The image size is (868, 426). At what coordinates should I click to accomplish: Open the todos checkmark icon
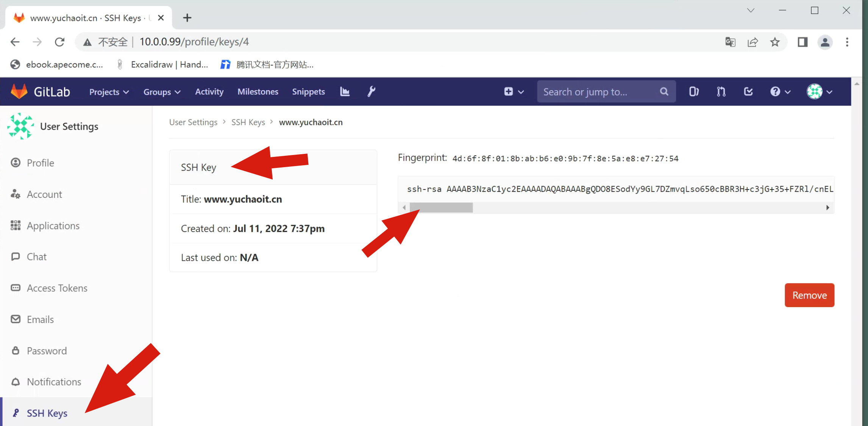[x=748, y=91]
